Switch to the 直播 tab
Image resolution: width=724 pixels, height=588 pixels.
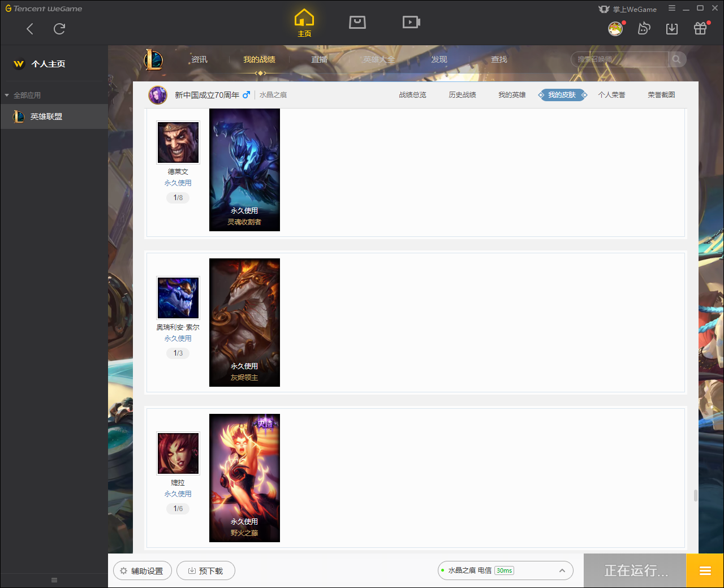tap(319, 59)
